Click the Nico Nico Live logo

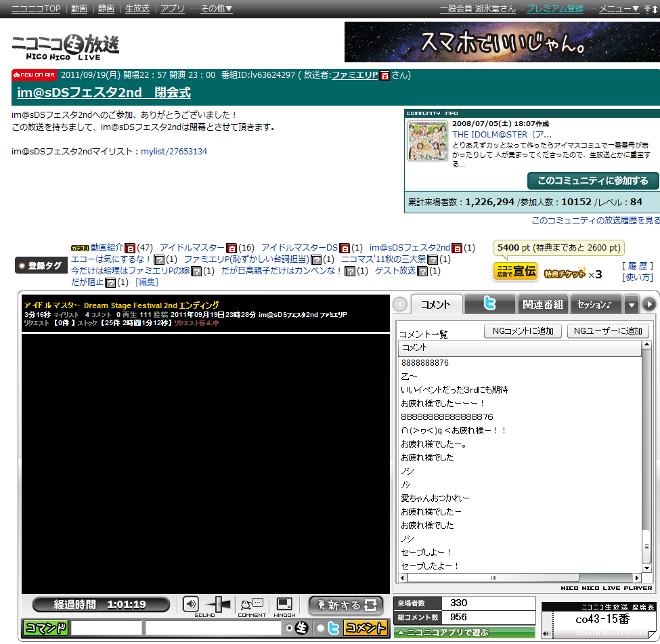[66, 46]
